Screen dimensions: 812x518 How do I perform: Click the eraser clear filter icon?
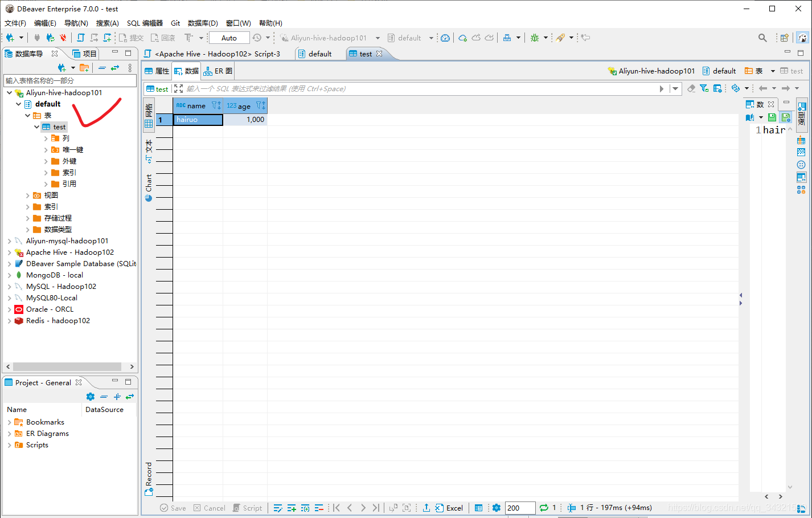691,88
